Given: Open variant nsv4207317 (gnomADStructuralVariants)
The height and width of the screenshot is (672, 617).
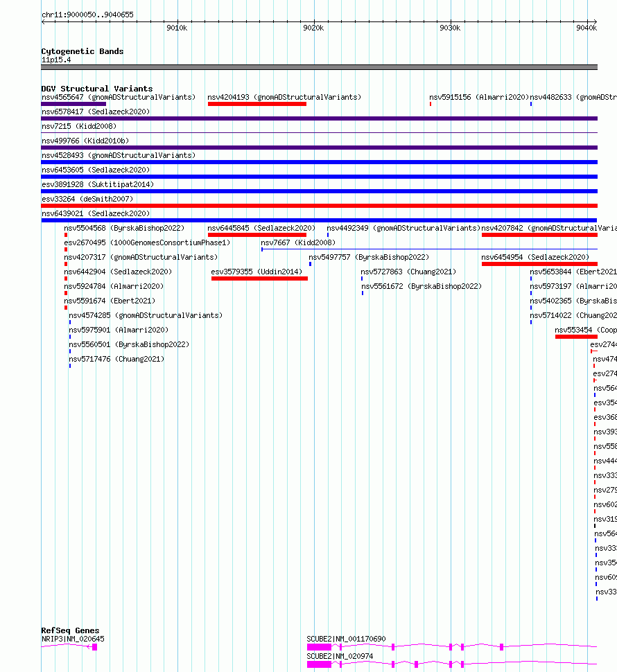Looking at the screenshot, I should click(141, 258).
